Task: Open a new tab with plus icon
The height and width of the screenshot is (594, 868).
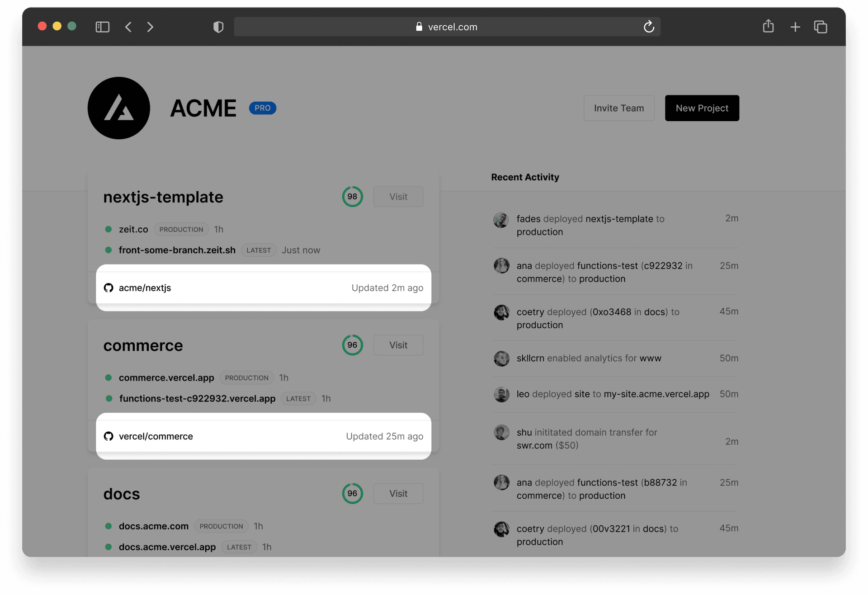Action: pyautogui.click(x=795, y=27)
